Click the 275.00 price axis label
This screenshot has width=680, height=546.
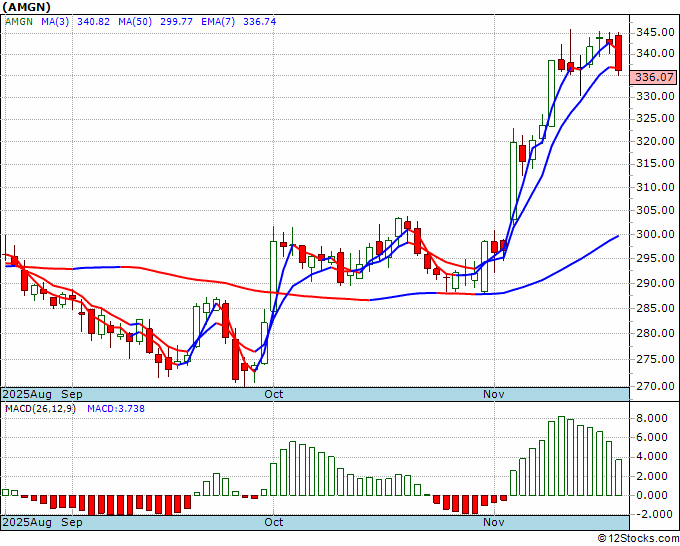click(655, 359)
